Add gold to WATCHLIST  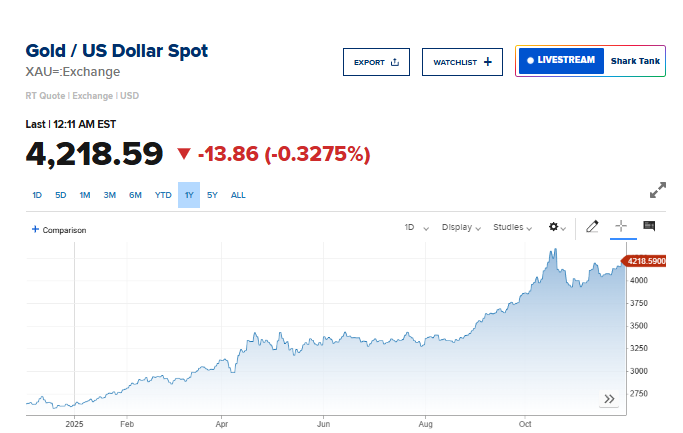462,62
